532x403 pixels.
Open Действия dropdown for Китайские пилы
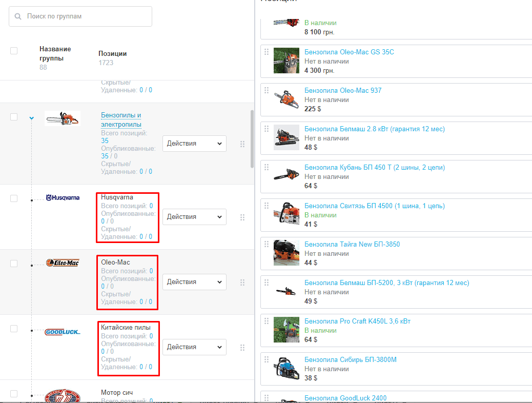(x=194, y=347)
